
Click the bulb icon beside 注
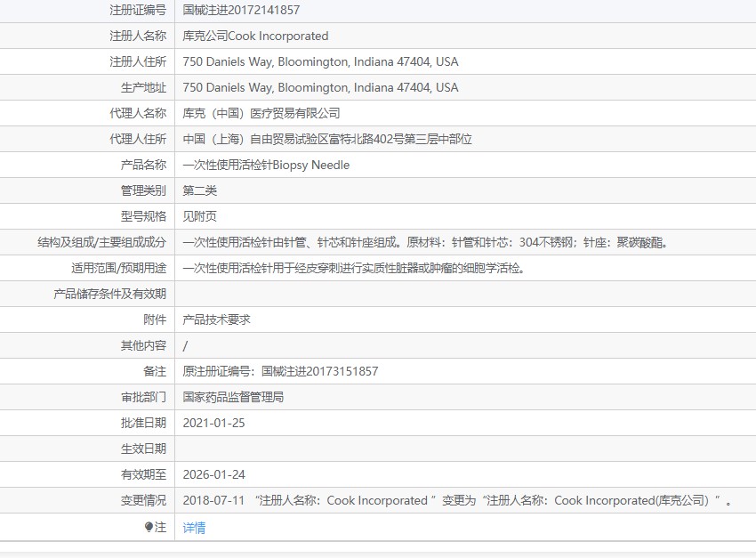(x=149, y=527)
